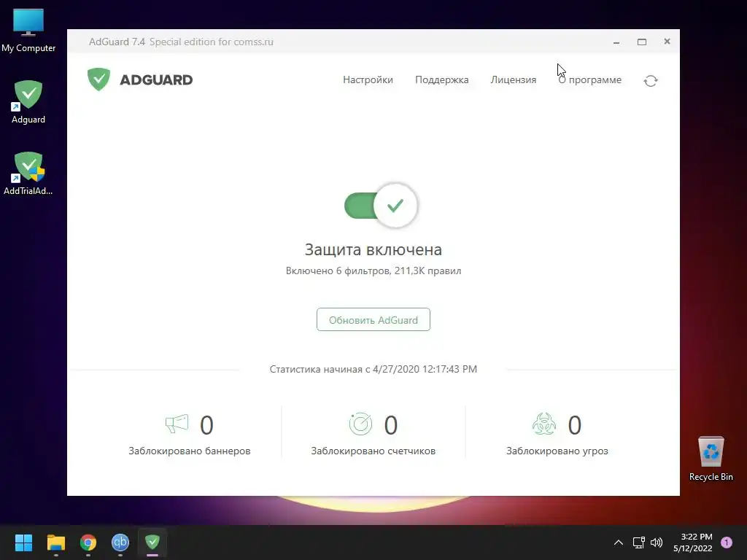The height and width of the screenshot is (560, 747).
Task: Open the Windows Start menu
Action: (x=23, y=542)
